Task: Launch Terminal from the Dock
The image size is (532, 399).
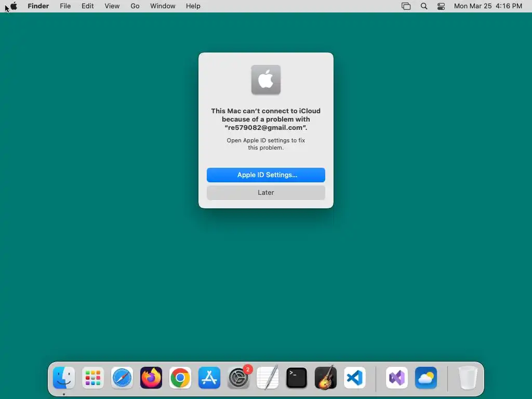Action: point(297,378)
